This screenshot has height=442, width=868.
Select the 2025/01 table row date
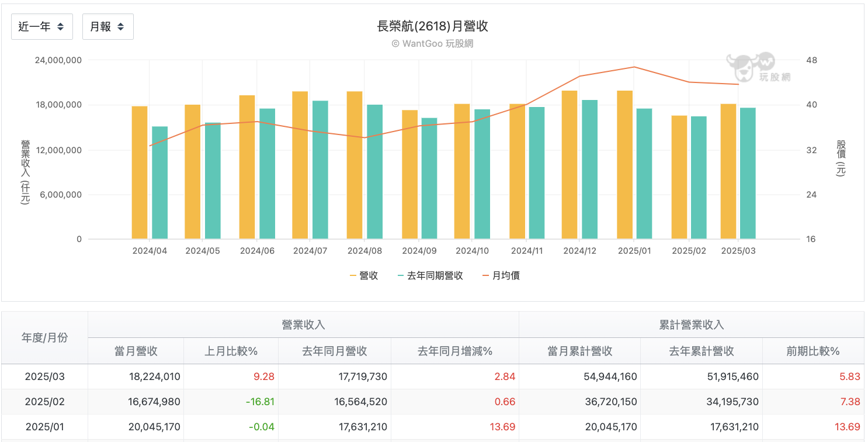pyautogui.click(x=45, y=427)
